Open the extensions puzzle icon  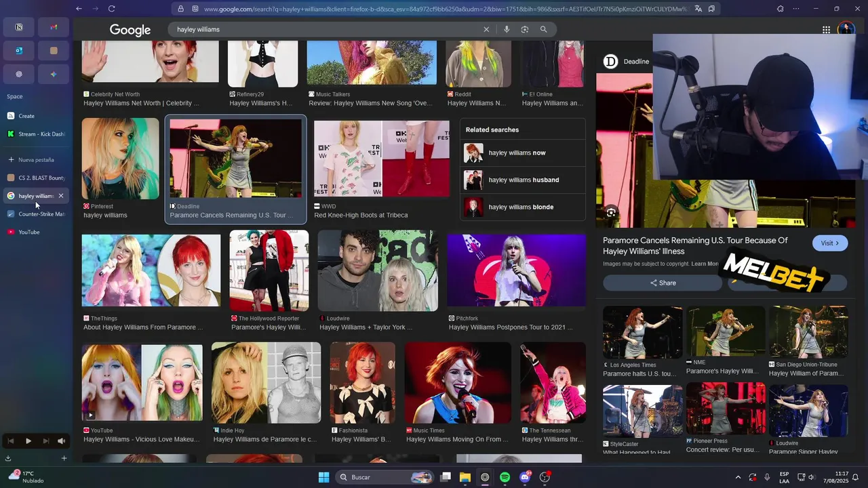781,9
